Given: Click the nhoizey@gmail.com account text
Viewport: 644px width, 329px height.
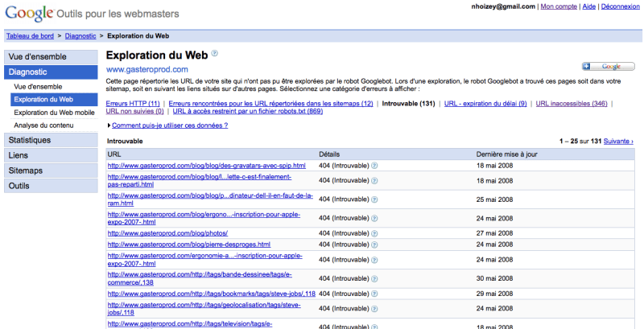Looking at the screenshot, I should [x=503, y=6].
